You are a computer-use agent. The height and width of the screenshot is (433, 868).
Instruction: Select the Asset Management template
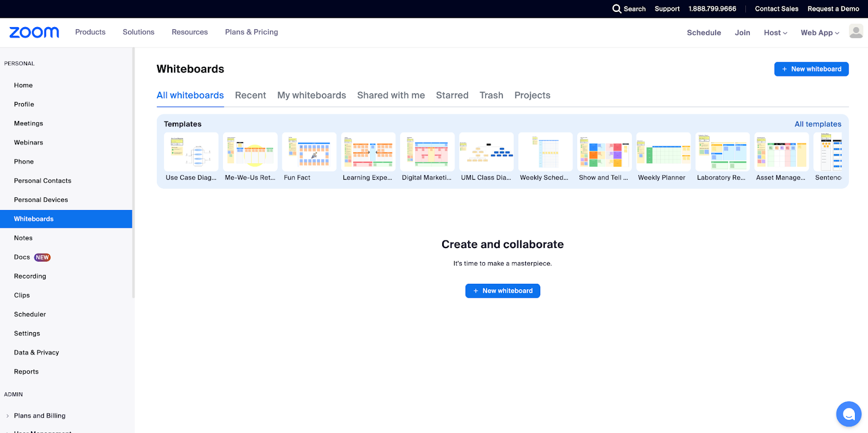coord(782,157)
